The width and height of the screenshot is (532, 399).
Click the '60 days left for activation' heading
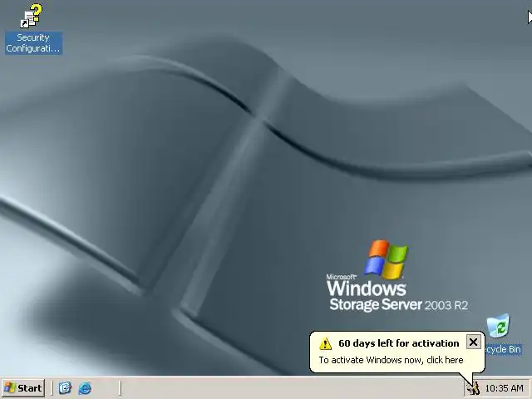pos(399,343)
